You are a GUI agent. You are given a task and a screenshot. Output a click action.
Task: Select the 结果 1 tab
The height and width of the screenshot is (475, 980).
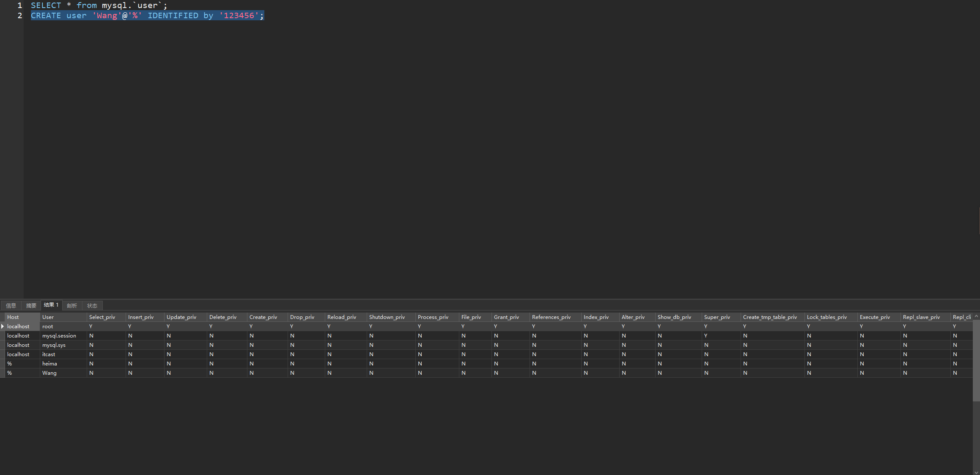coord(51,305)
